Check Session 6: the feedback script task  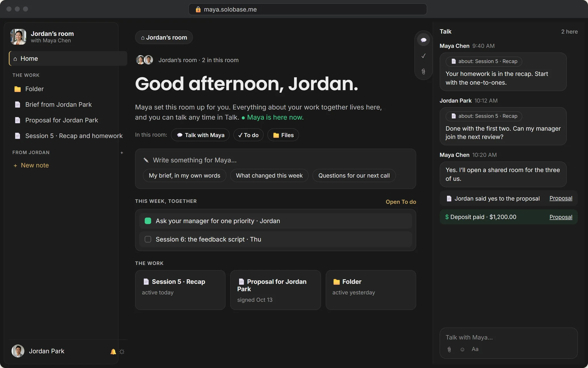click(148, 239)
